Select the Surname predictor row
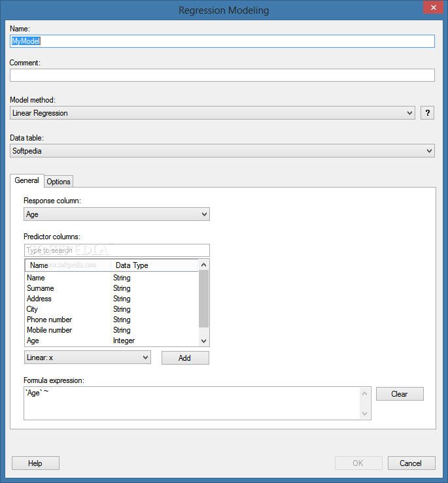This screenshot has height=483, width=448. click(x=112, y=288)
